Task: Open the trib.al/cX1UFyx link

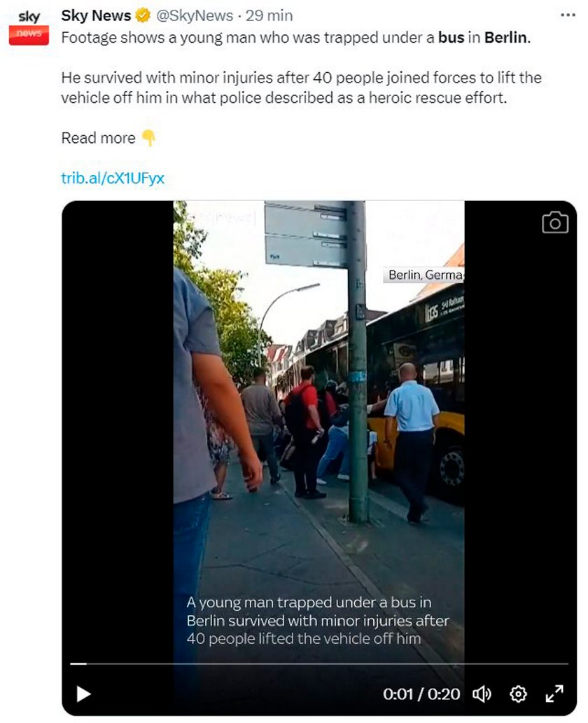Action: (x=113, y=178)
